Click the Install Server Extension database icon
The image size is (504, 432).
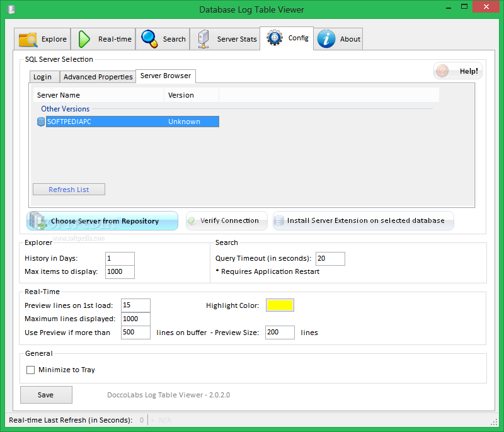point(279,220)
